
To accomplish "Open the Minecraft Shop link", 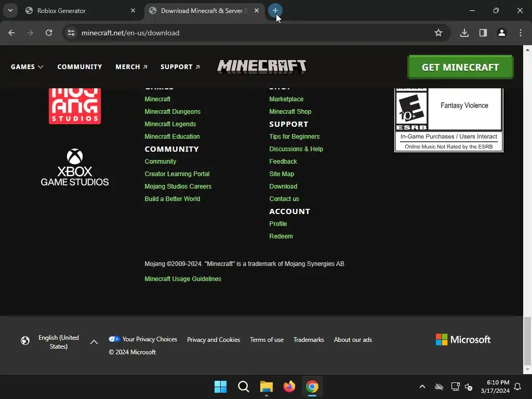I will click(x=290, y=112).
